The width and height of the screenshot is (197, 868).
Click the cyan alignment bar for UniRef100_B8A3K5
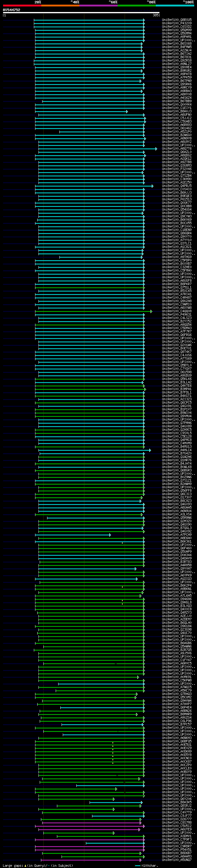[116, 802]
